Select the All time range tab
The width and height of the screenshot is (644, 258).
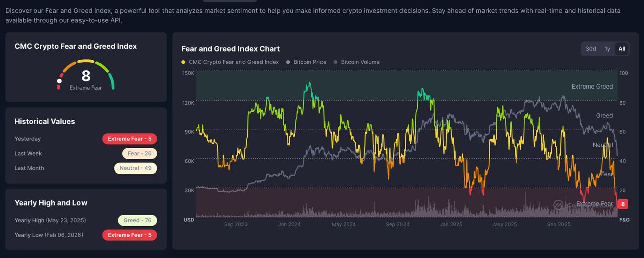(x=622, y=49)
